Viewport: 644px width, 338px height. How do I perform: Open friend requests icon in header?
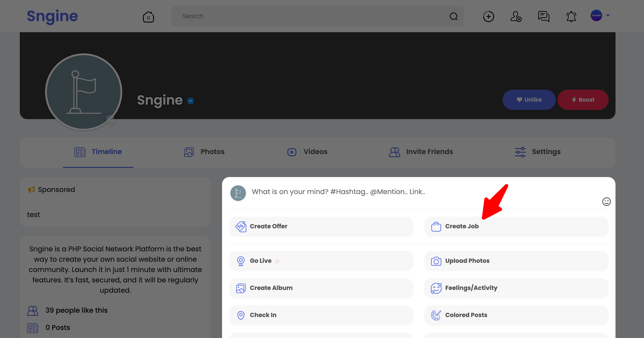pos(516,17)
